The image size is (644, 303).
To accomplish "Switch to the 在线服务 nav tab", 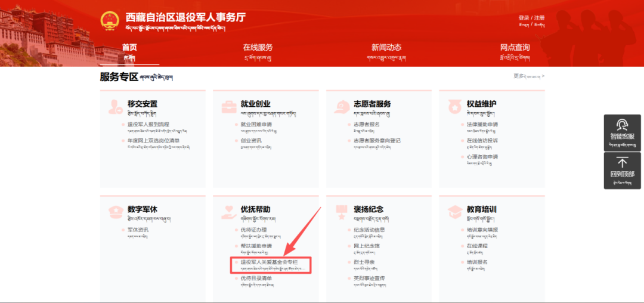I will click(x=258, y=48).
